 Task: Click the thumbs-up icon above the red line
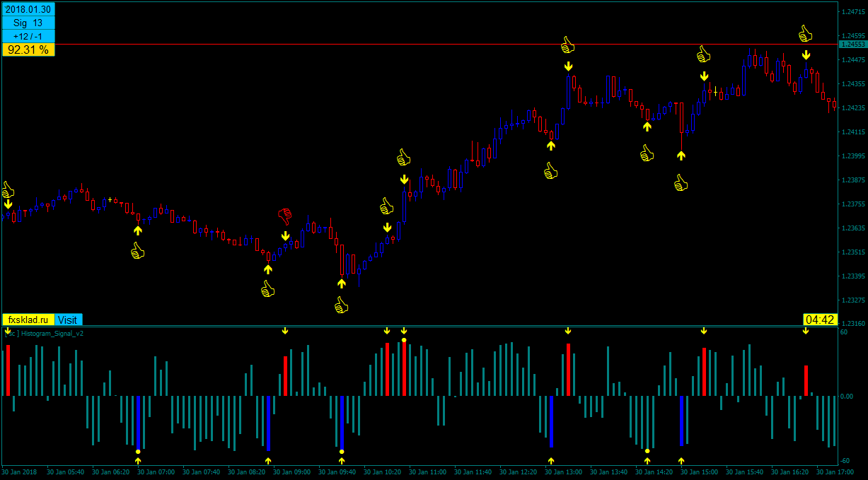(x=805, y=33)
